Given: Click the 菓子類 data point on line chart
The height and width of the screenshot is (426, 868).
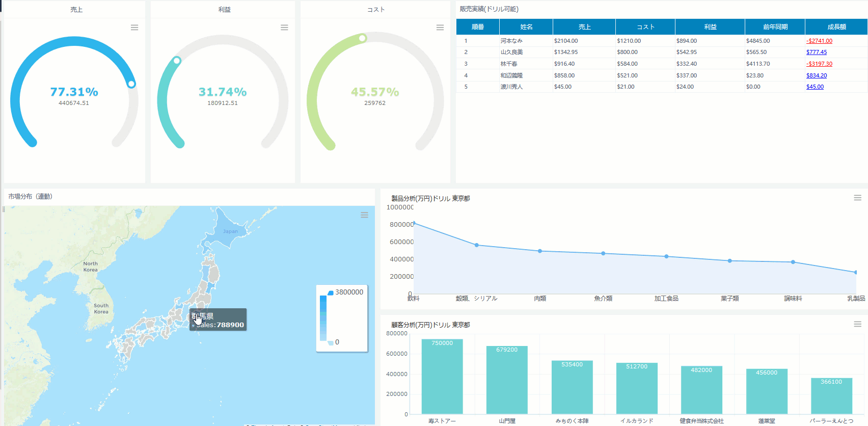Looking at the screenshot, I should click(x=730, y=260).
